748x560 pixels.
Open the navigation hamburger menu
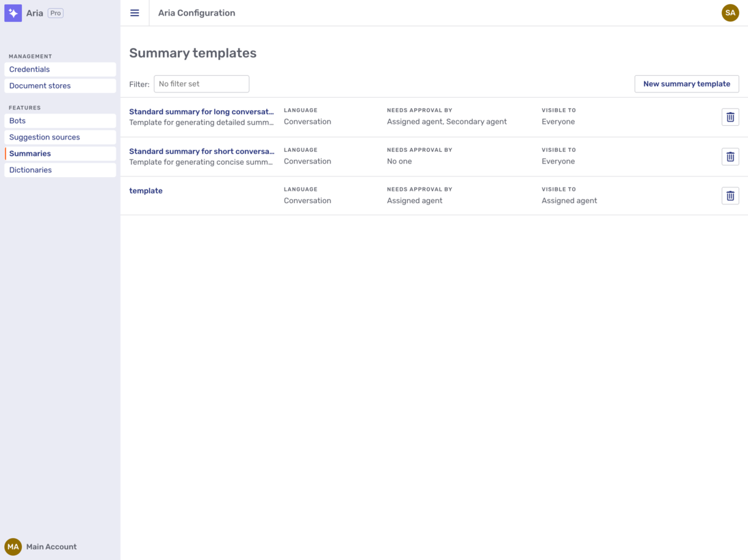point(134,12)
